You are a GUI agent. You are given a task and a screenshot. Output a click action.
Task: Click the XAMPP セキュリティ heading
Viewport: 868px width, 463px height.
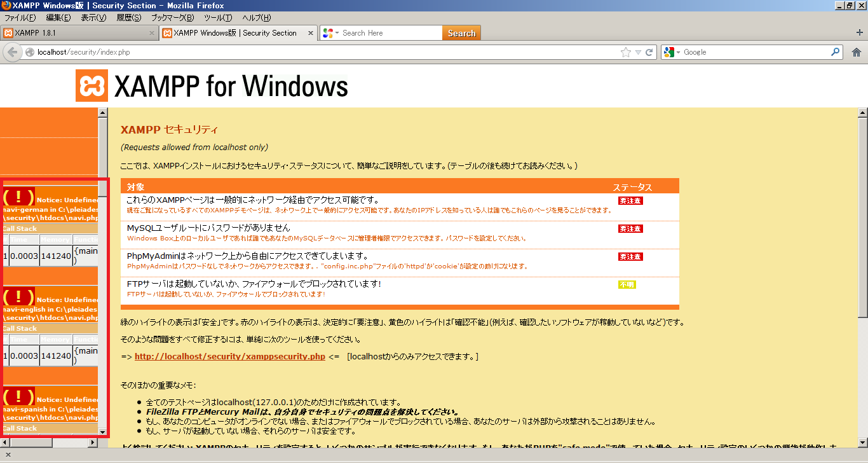[x=169, y=130]
